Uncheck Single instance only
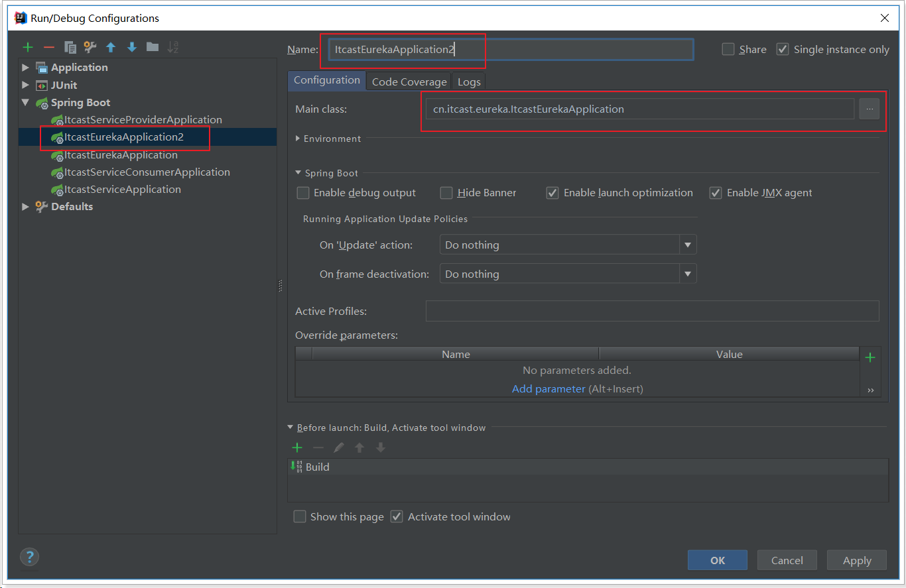 783,49
